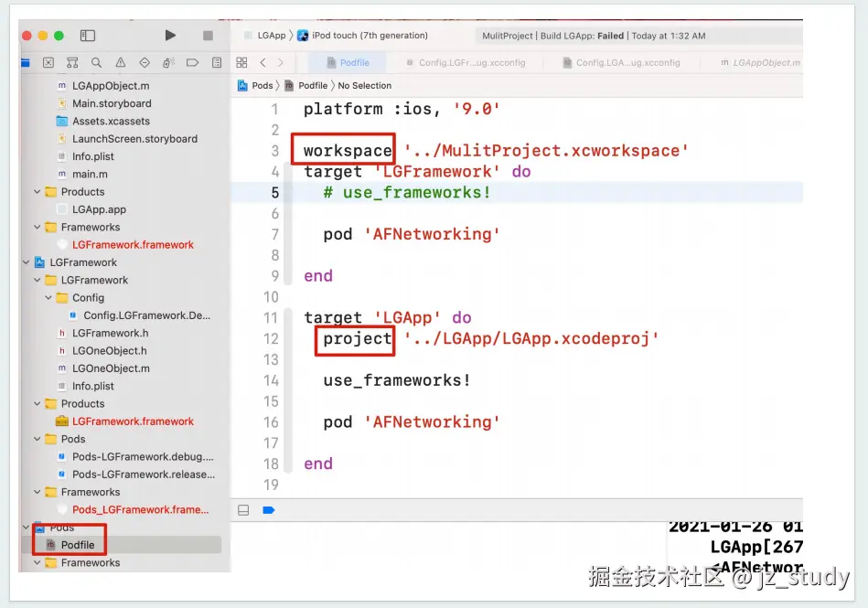868x608 pixels.
Task: Open the source control navigator
Action: pyautogui.click(x=48, y=62)
